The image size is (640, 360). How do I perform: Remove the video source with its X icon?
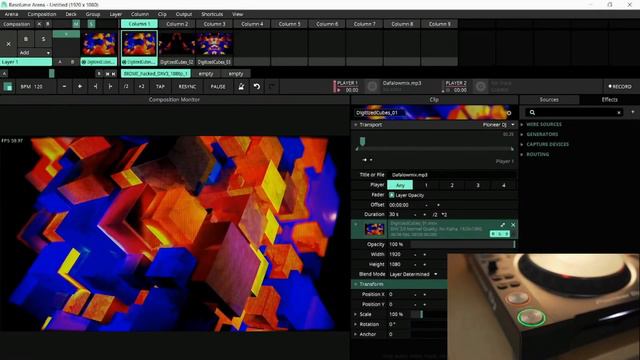[513, 225]
